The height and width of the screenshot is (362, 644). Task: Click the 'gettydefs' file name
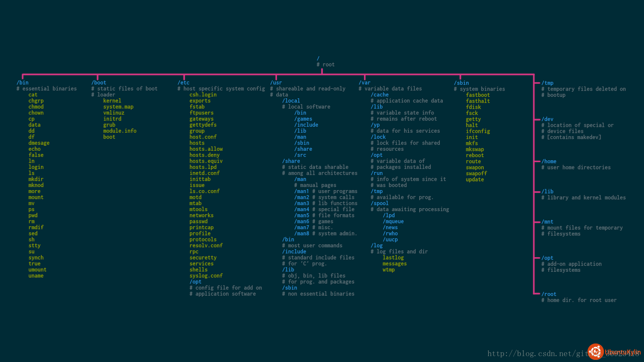click(203, 125)
